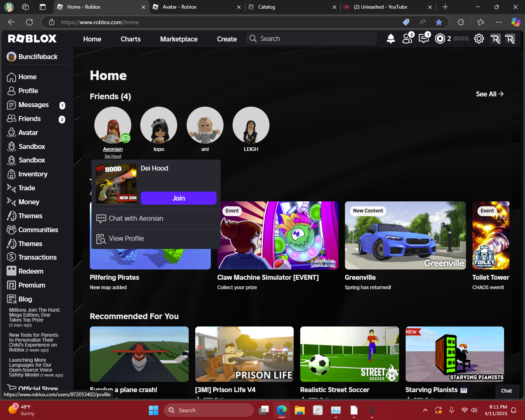525x420 pixels.
Task: Select Chat with Aeonian
Action: (x=156, y=219)
